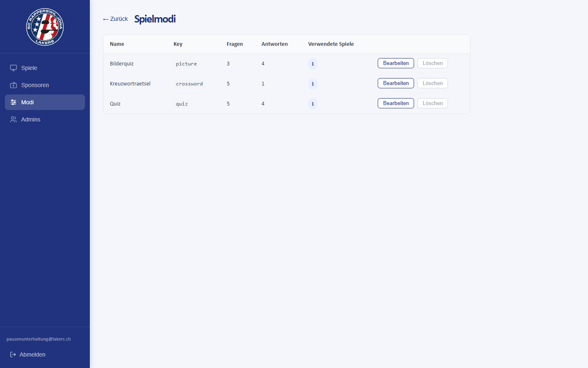The width and height of the screenshot is (588, 368).
Task: Edit the Quiz mode with Bearbeiten
Action: click(396, 103)
